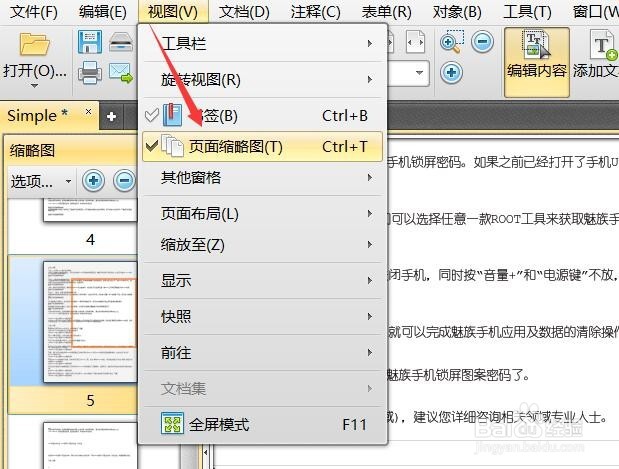This screenshot has width=619, height=469.
Task: Expand the 页面布局(L) submenu
Action: tap(263, 214)
